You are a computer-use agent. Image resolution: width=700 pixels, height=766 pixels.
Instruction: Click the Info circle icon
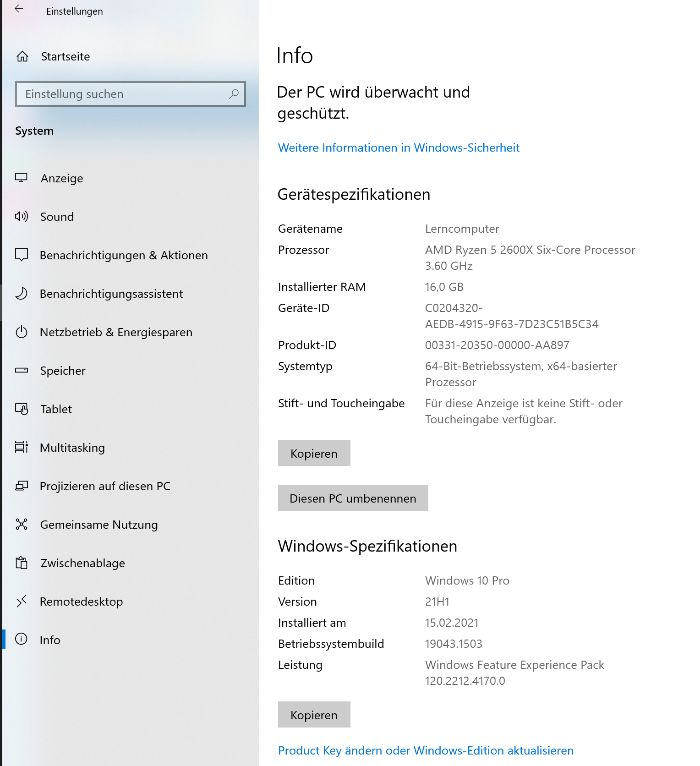pyautogui.click(x=22, y=639)
